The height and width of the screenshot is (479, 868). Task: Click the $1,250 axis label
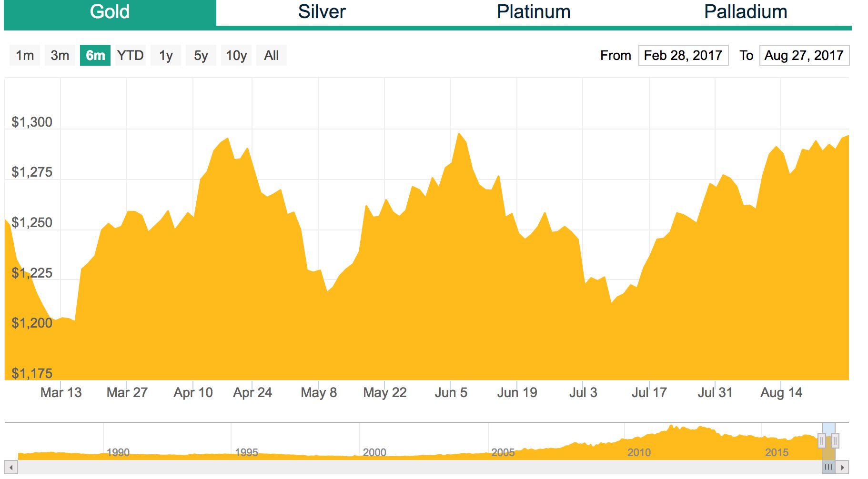32,223
